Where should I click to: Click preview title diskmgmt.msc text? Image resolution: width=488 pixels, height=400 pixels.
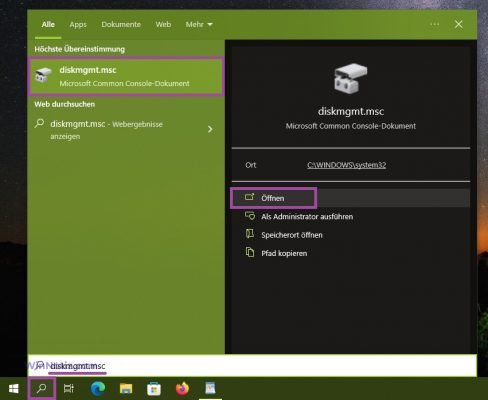point(351,111)
